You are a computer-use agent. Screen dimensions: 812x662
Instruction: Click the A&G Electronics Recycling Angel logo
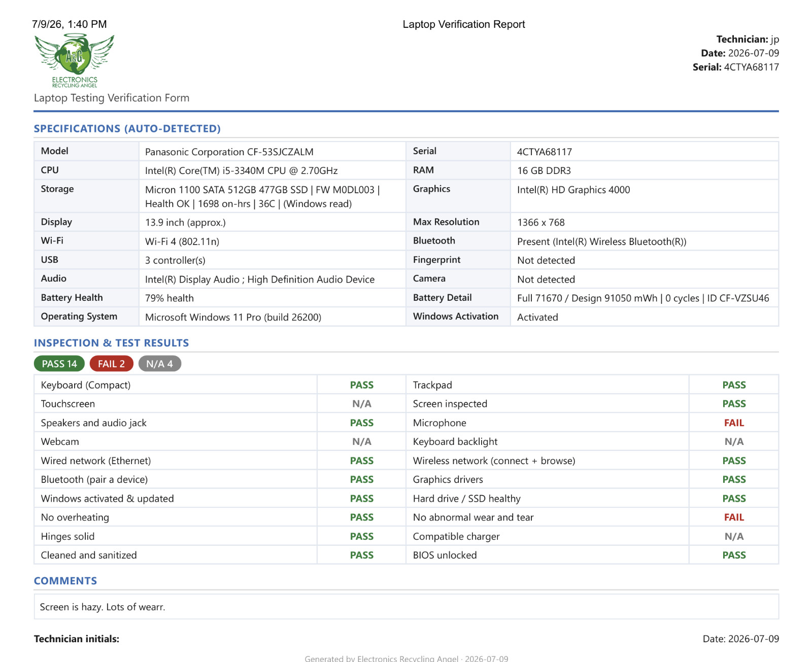(x=75, y=61)
